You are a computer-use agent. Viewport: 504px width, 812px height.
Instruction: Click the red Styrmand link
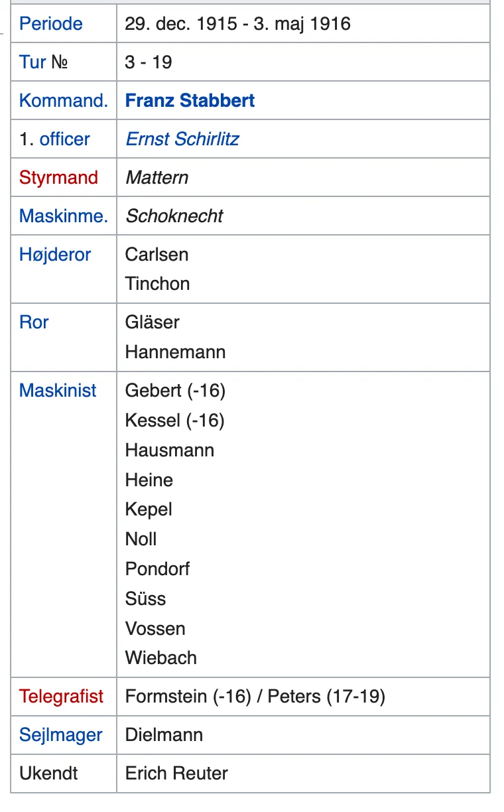tap(58, 178)
